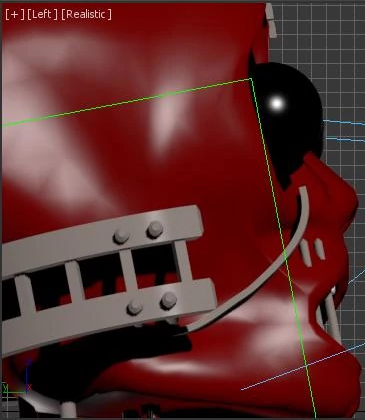Open the [Left] view label menu

pyautogui.click(x=42, y=14)
